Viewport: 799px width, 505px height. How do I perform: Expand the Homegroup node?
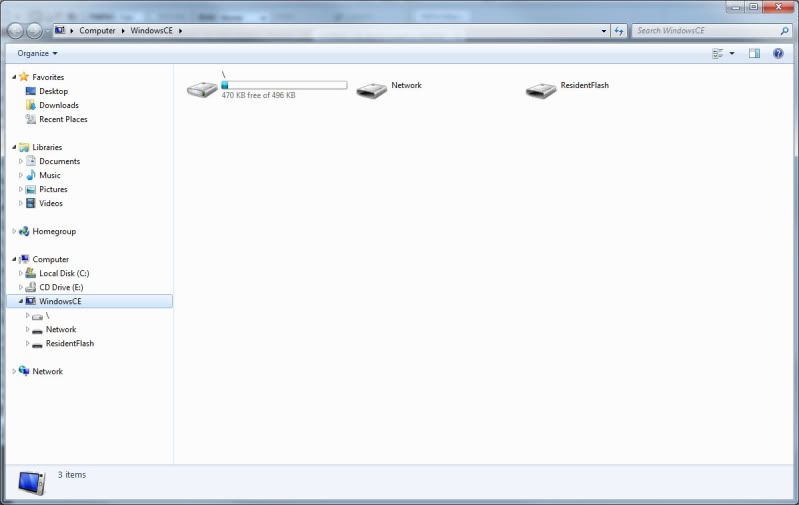coord(14,231)
